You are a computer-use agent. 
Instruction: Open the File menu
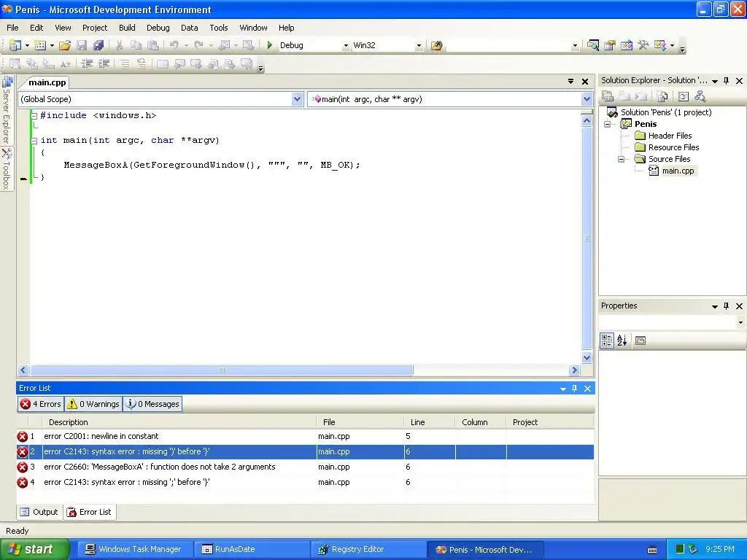pyautogui.click(x=12, y=28)
